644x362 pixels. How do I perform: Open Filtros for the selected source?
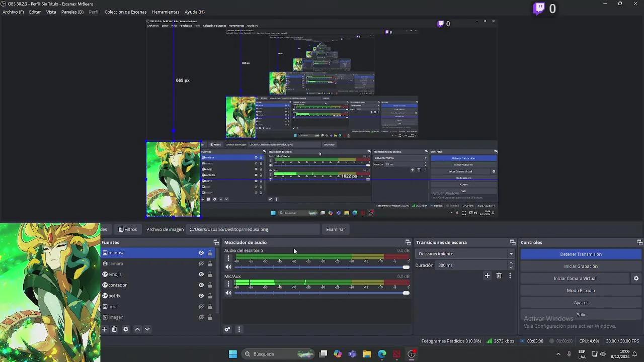point(128,229)
